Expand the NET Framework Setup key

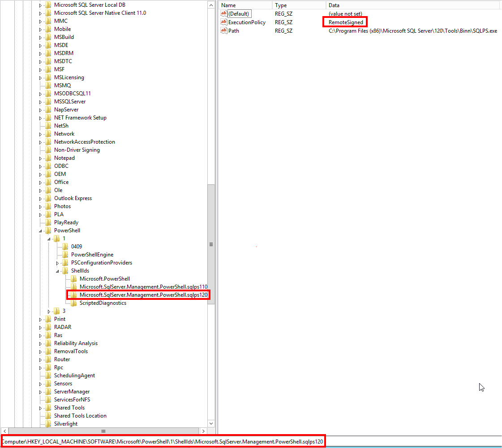[x=40, y=118]
